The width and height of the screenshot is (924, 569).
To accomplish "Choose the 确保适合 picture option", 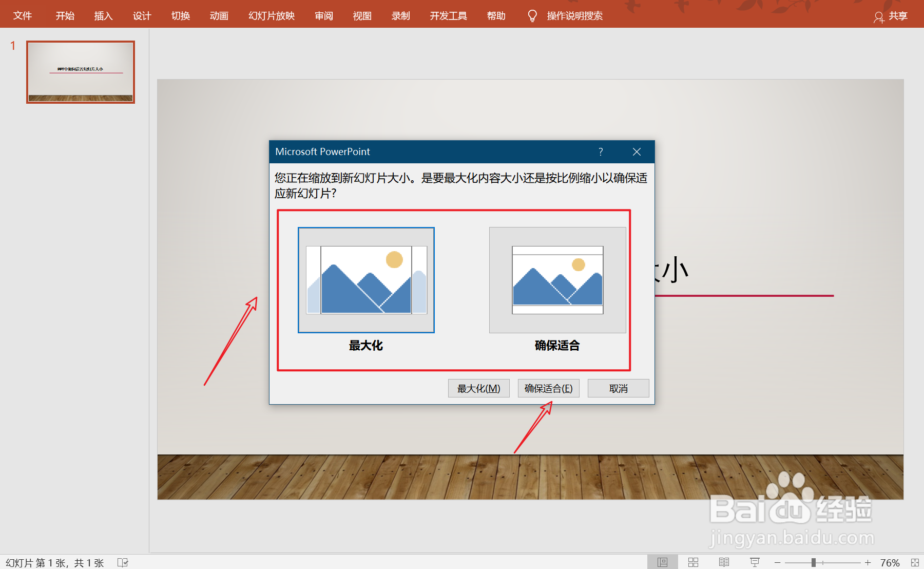I will point(557,280).
